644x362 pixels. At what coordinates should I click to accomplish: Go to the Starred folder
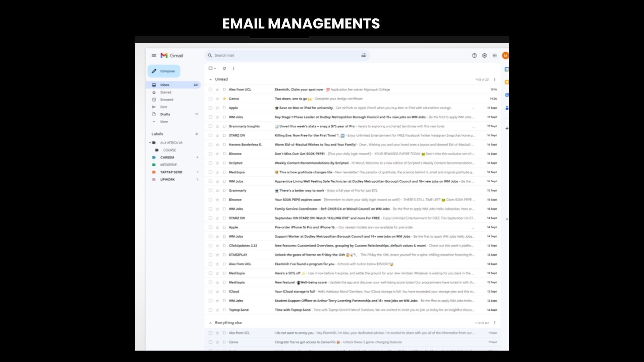[165, 92]
